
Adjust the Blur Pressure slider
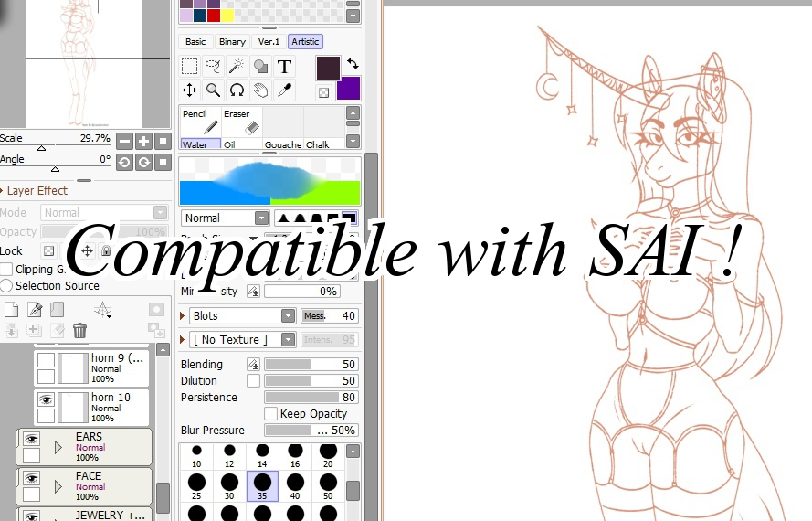pos(311,430)
